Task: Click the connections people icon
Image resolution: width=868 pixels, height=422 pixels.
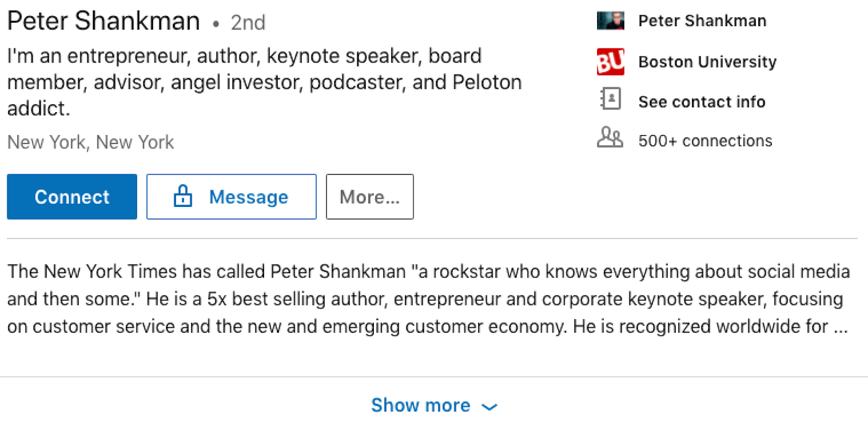Action: click(x=610, y=138)
